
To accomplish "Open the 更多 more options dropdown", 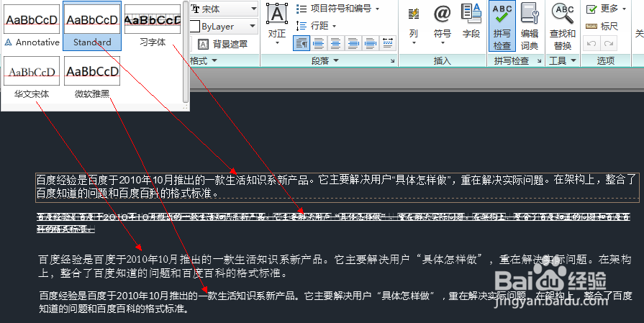I will (x=606, y=9).
